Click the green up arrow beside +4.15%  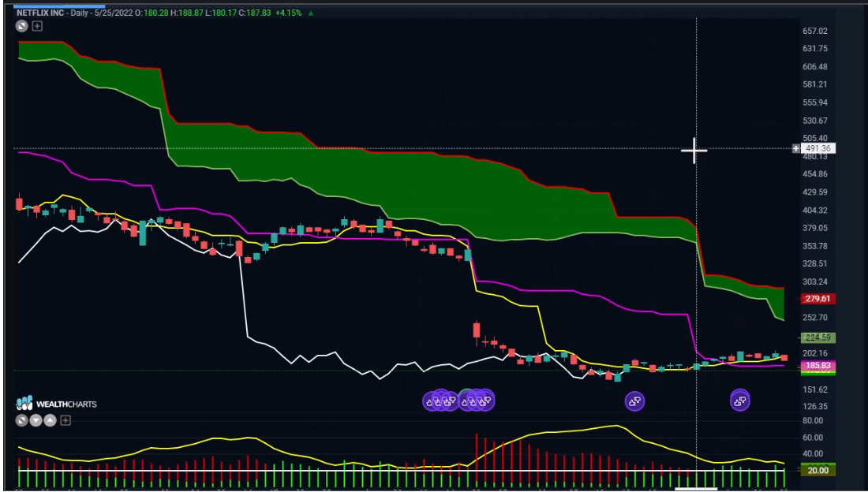click(311, 13)
